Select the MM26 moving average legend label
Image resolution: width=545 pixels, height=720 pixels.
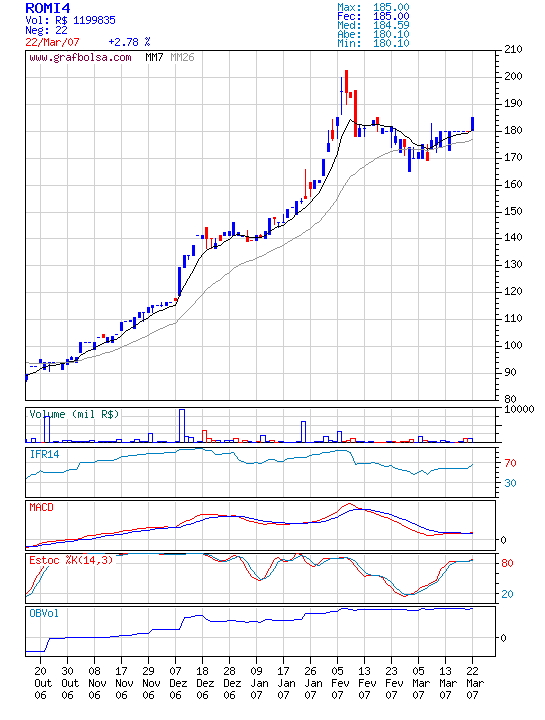pyautogui.click(x=182, y=57)
